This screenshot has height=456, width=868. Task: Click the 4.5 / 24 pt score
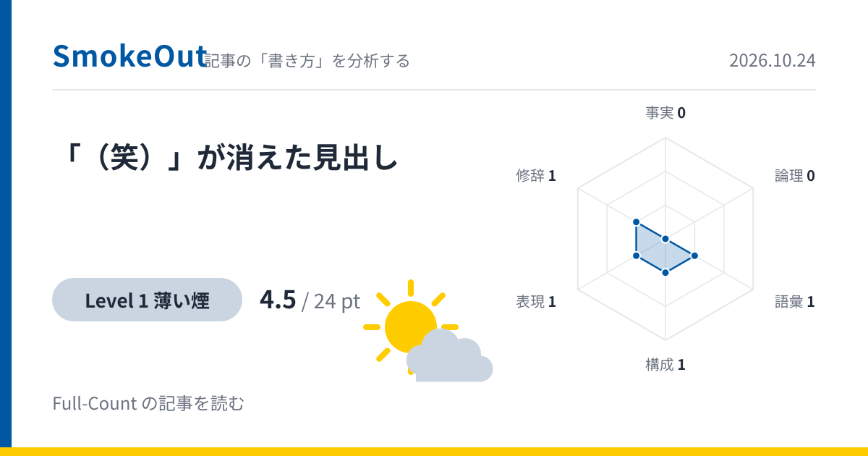310,300
